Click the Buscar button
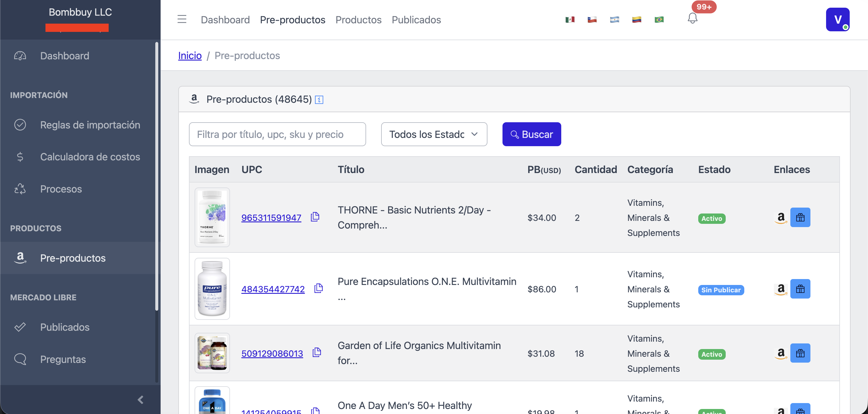 point(531,134)
